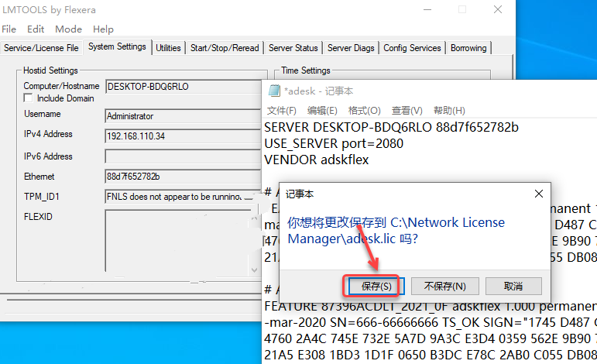The height and width of the screenshot is (364, 597).
Task: Click the FLEXID list scroll down arrow
Action: tap(254, 270)
